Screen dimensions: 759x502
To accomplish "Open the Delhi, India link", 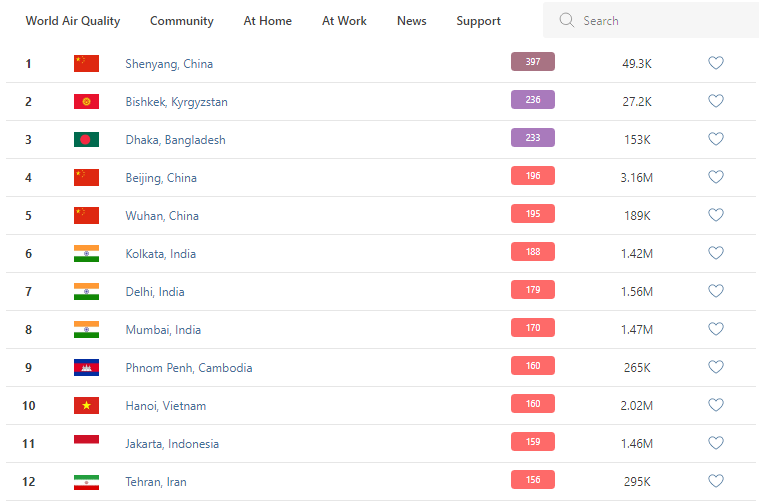I will tap(155, 292).
